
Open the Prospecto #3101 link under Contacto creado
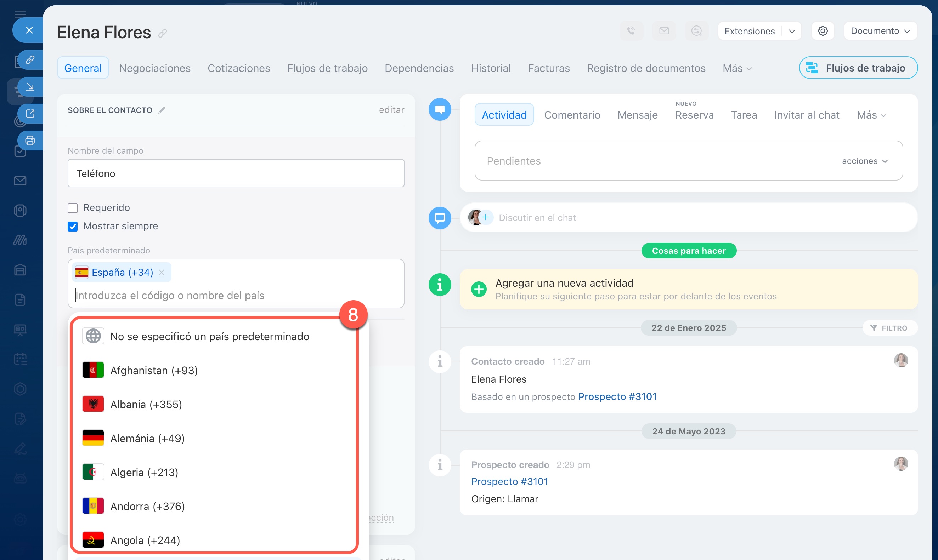617,396
